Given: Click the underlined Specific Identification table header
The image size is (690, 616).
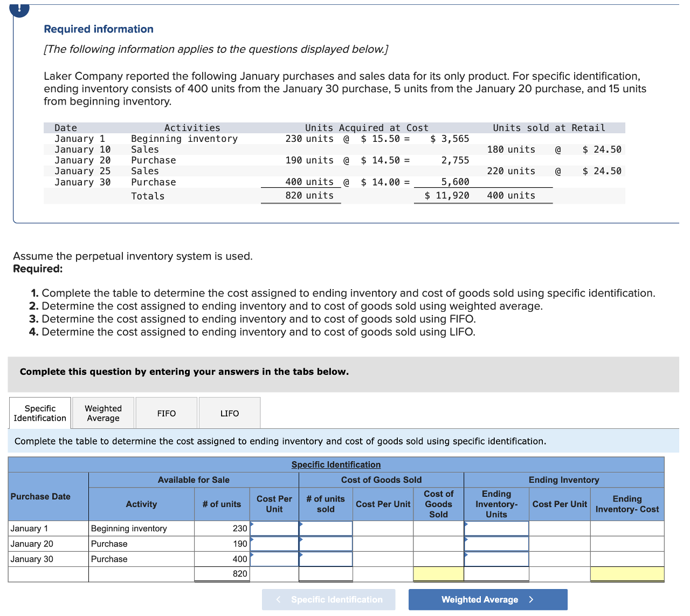Looking at the screenshot, I should pyautogui.click(x=336, y=464).
